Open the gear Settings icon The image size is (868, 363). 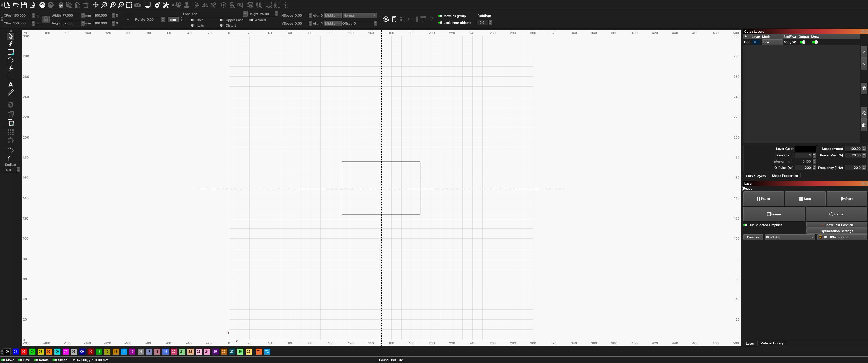point(157,5)
